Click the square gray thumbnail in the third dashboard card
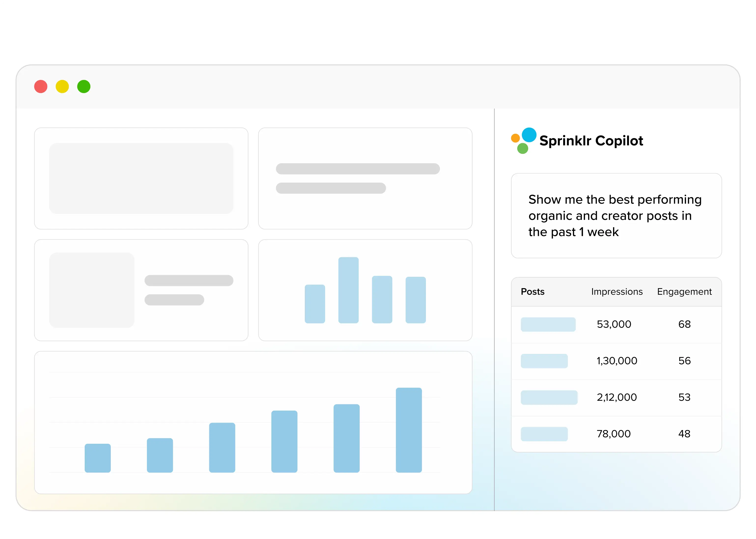Image resolution: width=756 pixels, height=539 pixels. (92, 290)
